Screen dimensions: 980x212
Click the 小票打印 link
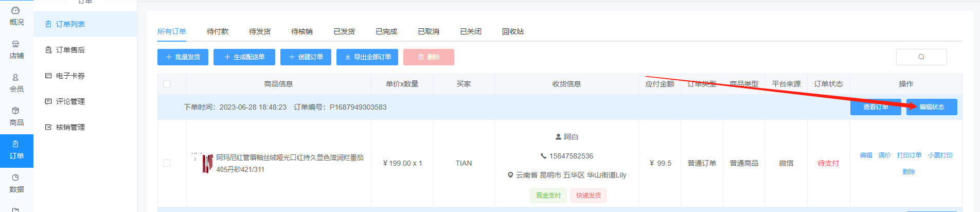pos(940,155)
